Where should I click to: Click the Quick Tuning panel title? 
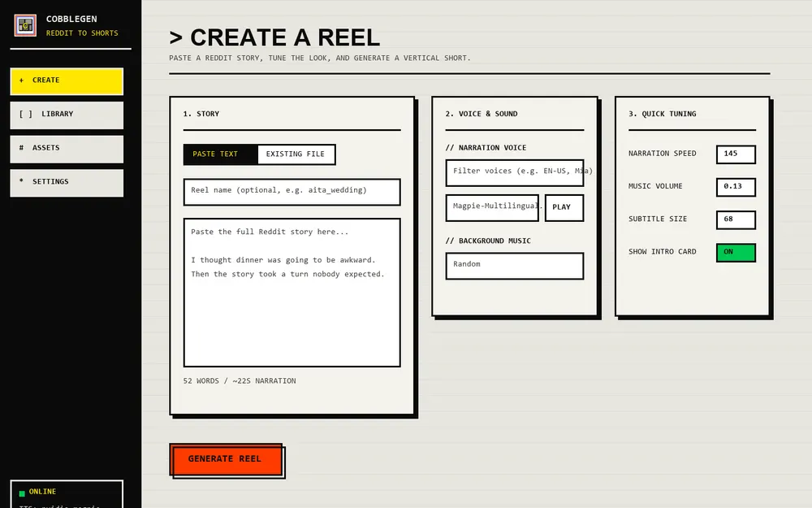(662, 114)
